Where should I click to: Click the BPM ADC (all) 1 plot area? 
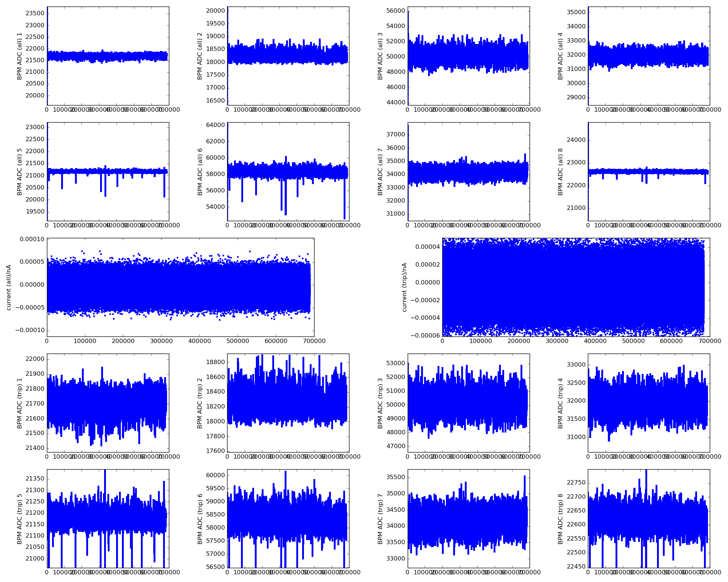tap(108, 56)
